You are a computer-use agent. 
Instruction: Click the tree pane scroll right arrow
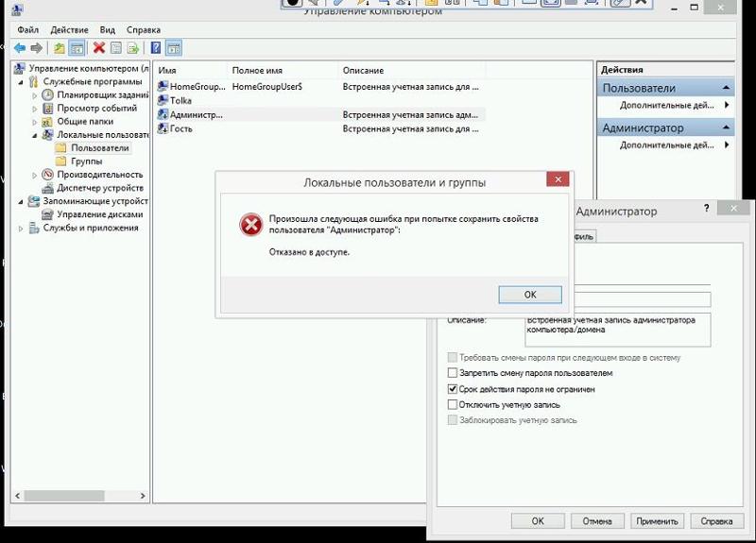coord(143,495)
